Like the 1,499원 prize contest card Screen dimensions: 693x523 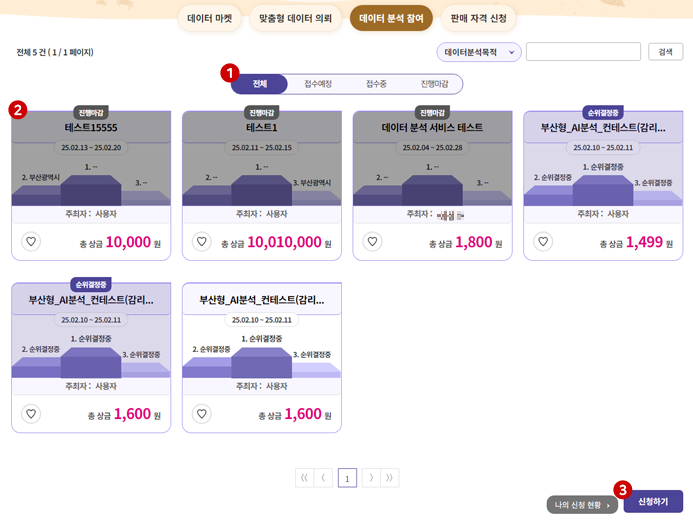[x=543, y=241]
